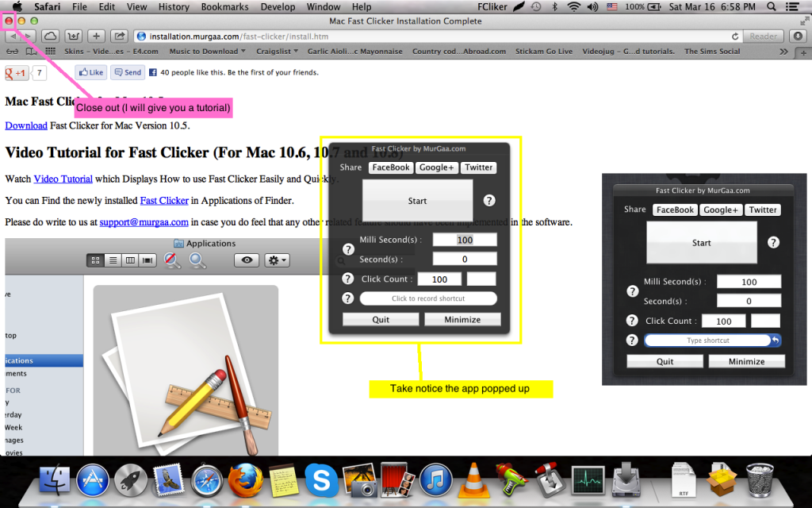Click the Click Count help icon over the web page
The image size is (812, 508).
click(x=347, y=279)
